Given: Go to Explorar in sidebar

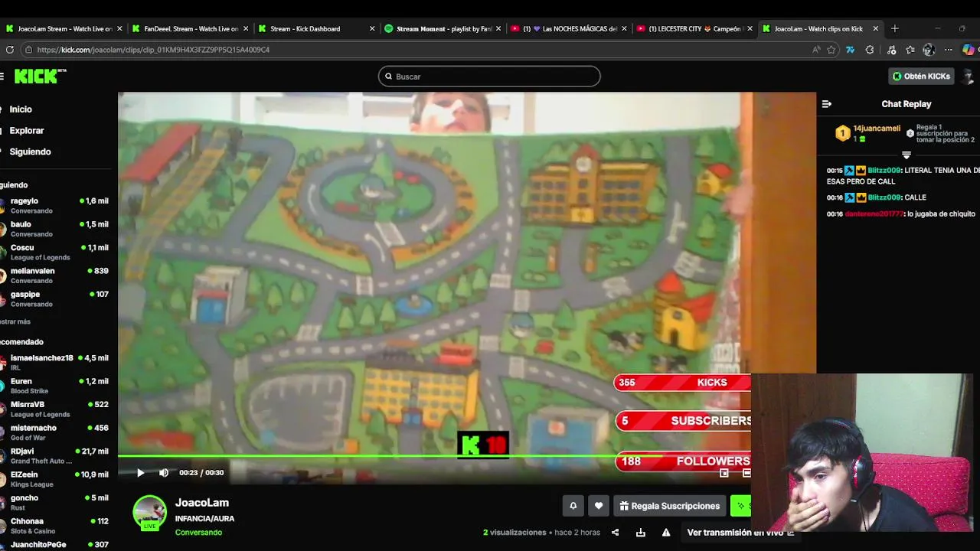Looking at the screenshot, I should click(27, 131).
